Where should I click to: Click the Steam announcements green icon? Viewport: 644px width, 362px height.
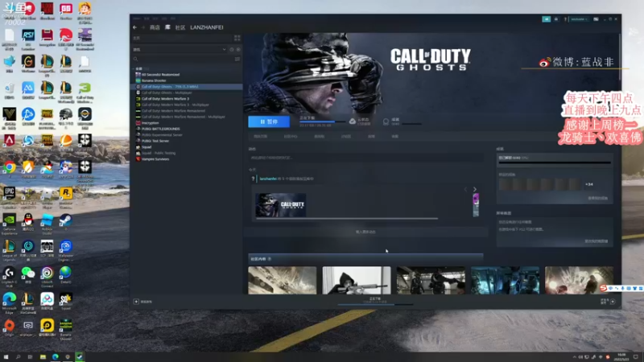tap(547, 19)
